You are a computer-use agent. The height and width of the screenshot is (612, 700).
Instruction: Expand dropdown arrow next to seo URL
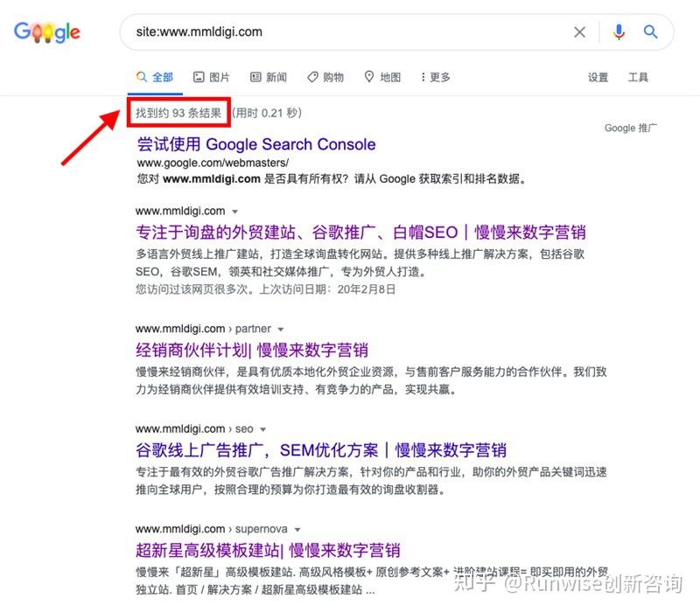263,429
